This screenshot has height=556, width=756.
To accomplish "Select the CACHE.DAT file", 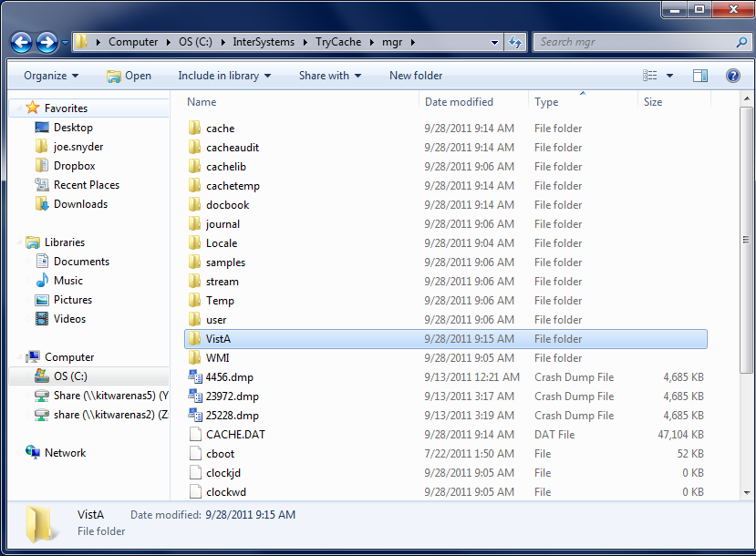I will (x=235, y=434).
